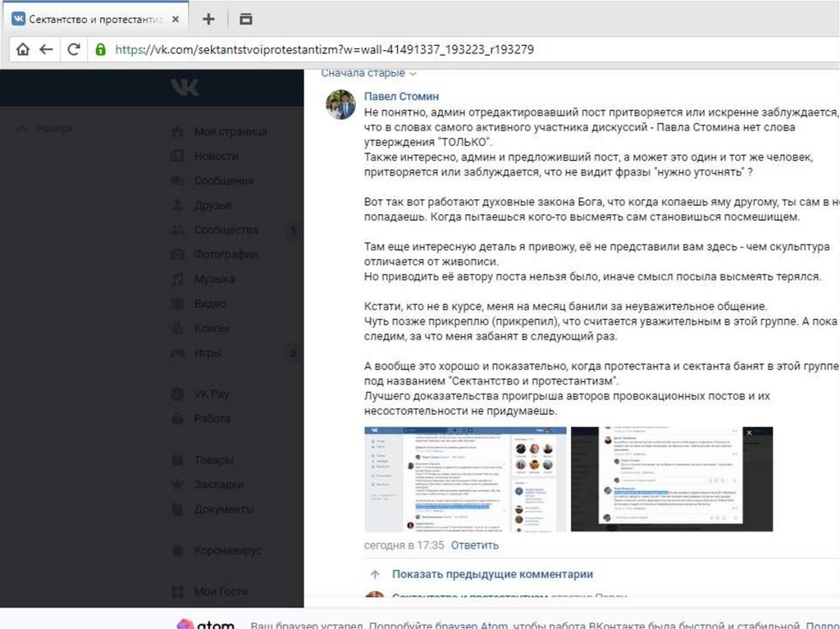Click the Товары bag icon
Screen dimensions: 840x629
pyautogui.click(x=177, y=460)
